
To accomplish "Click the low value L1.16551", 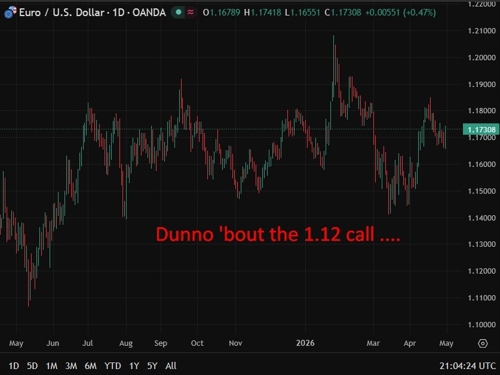I will 303,13.
